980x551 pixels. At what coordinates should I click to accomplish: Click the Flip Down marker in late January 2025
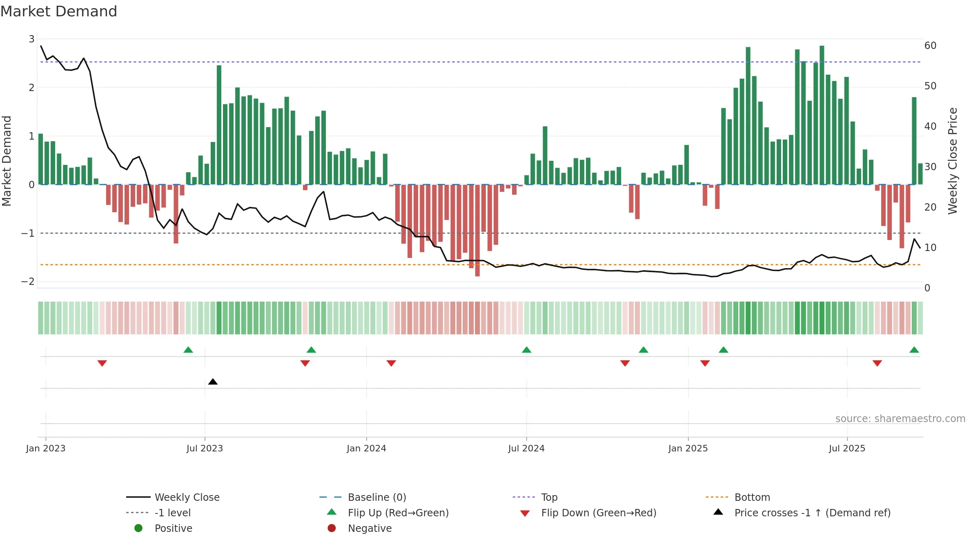[705, 363]
